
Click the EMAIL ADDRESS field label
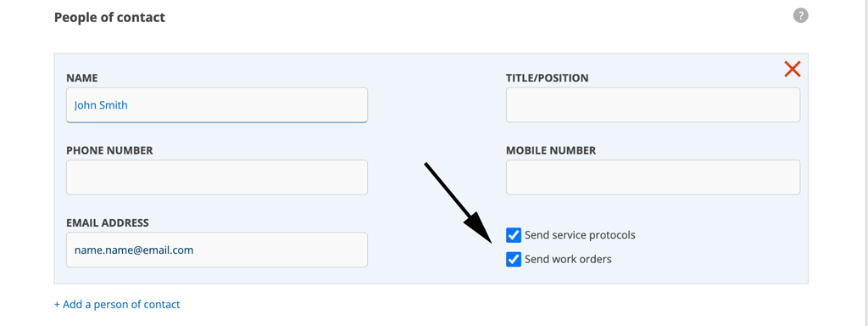click(108, 223)
